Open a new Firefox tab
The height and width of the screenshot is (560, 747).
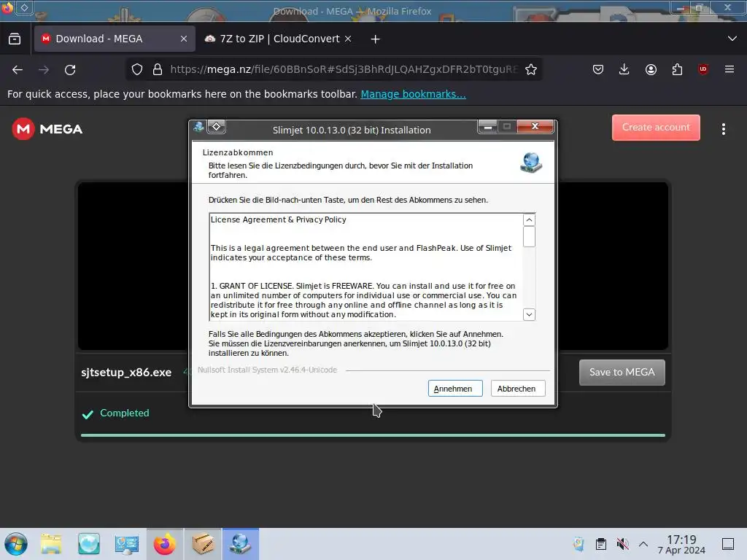point(376,39)
